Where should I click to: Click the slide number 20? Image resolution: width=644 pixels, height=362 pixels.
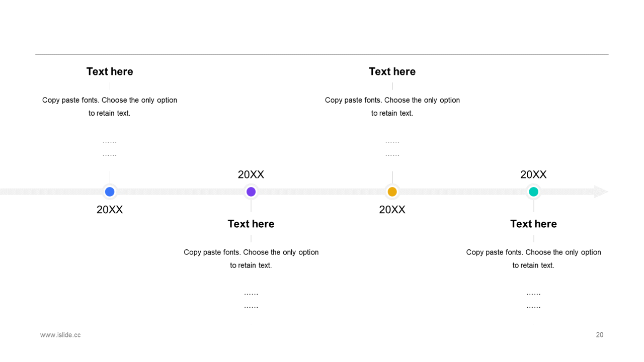click(600, 335)
